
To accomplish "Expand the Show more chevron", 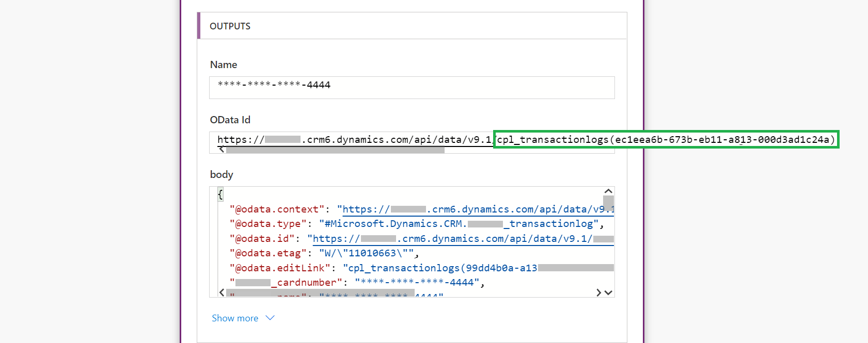I will 270,318.
